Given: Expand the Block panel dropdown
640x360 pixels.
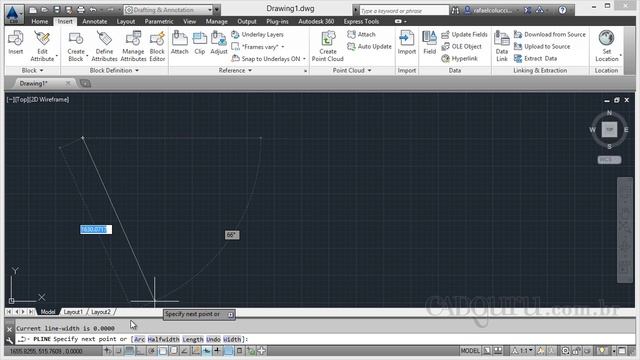Looking at the screenshot, I should (32, 70).
